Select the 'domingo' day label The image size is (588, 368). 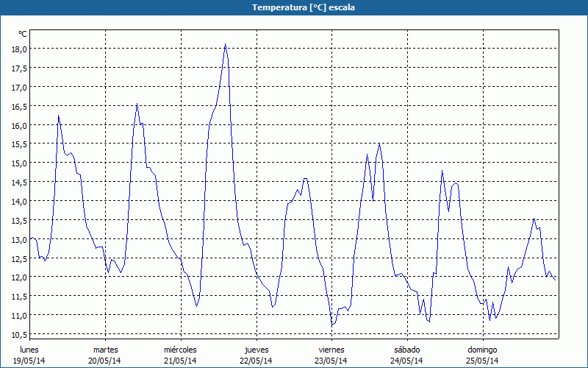(x=482, y=350)
